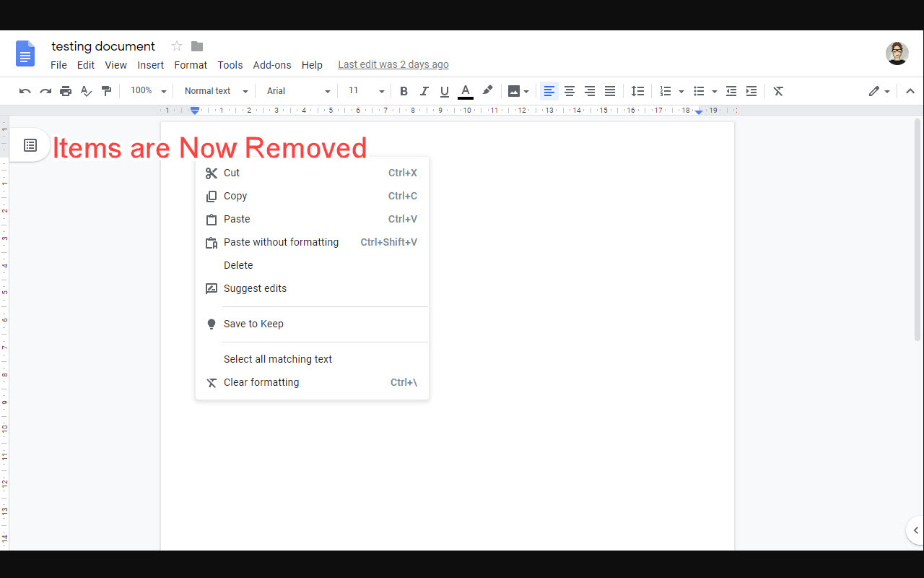924x578 pixels.
Task: Open the zoom 100% dropdown
Action: (148, 91)
